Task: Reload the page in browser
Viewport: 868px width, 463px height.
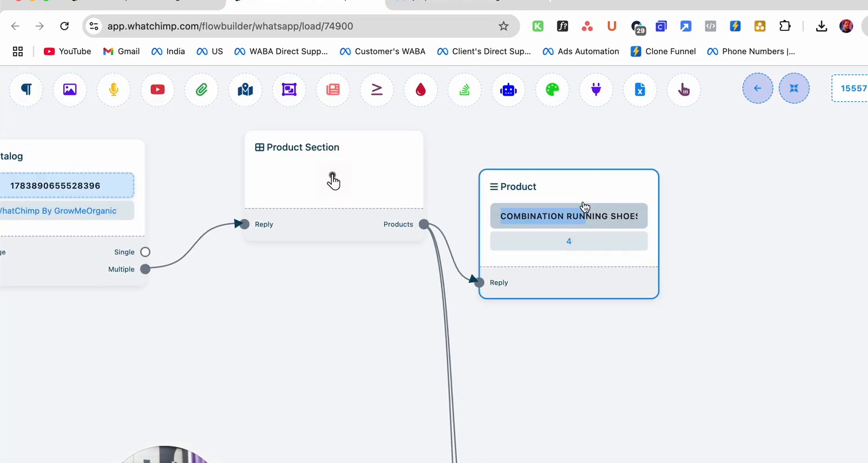Action: [x=65, y=26]
